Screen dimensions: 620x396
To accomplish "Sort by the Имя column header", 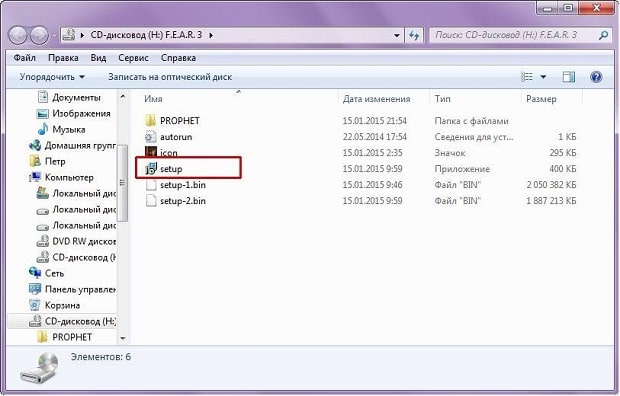I will pos(153,99).
